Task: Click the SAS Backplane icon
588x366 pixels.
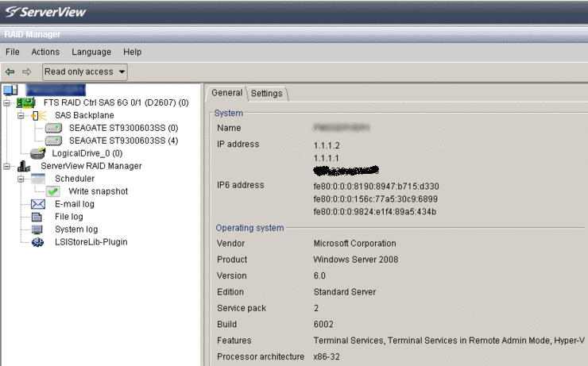Action: pos(38,115)
